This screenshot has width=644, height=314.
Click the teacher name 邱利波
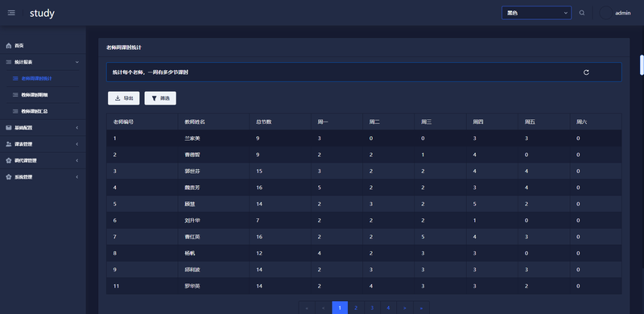tap(192, 270)
